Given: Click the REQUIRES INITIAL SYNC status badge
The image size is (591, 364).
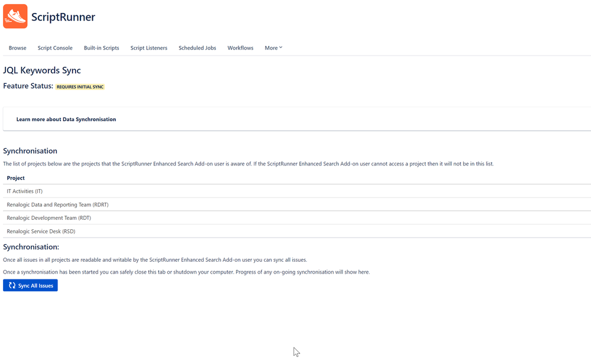Looking at the screenshot, I should tap(80, 87).
